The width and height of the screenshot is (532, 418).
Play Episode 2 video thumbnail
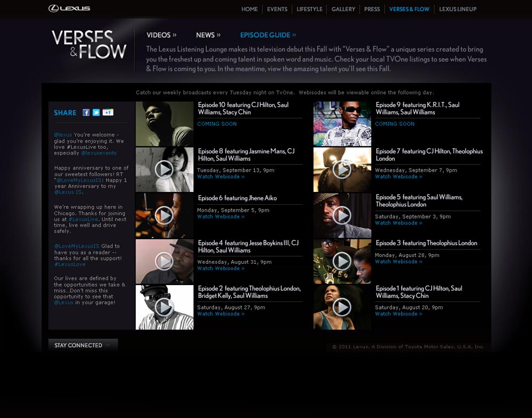click(164, 307)
